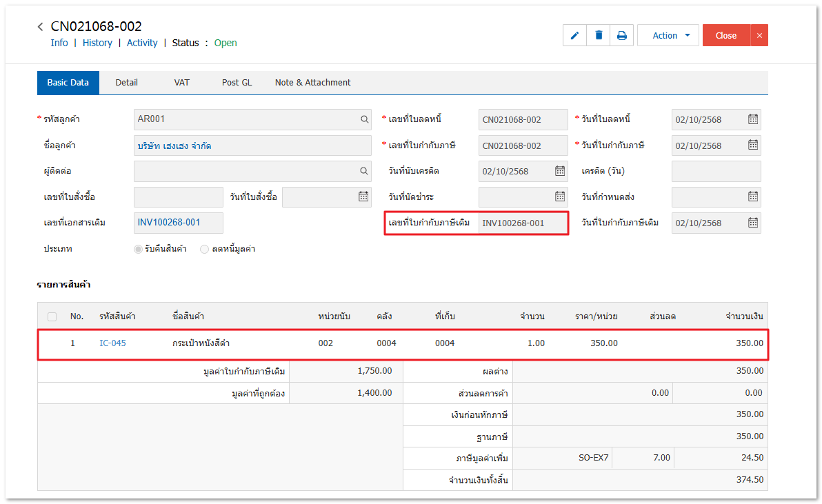The width and height of the screenshot is (822, 504).
Task: Click the pencil edit icon
Action: pyautogui.click(x=574, y=35)
